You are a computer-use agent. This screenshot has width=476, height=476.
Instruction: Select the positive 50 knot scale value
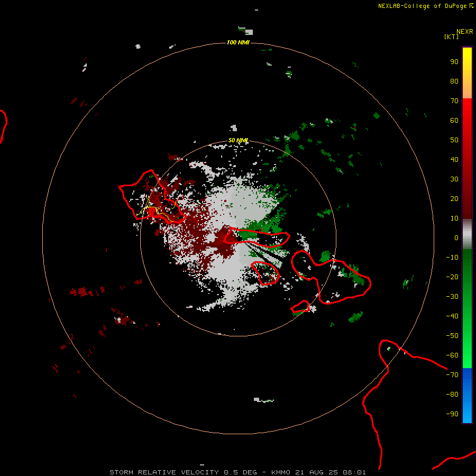click(x=454, y=140)
